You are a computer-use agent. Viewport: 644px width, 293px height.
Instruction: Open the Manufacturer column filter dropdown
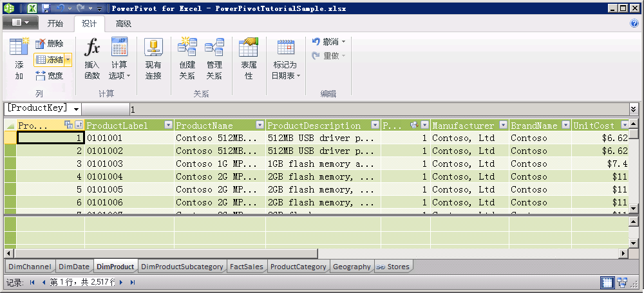(x=503, y=126)
